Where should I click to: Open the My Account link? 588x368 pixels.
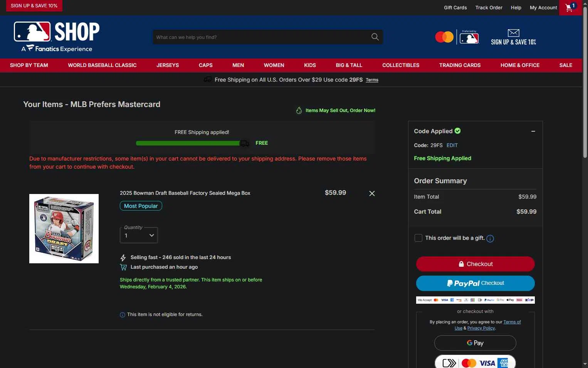coord(543,8)
